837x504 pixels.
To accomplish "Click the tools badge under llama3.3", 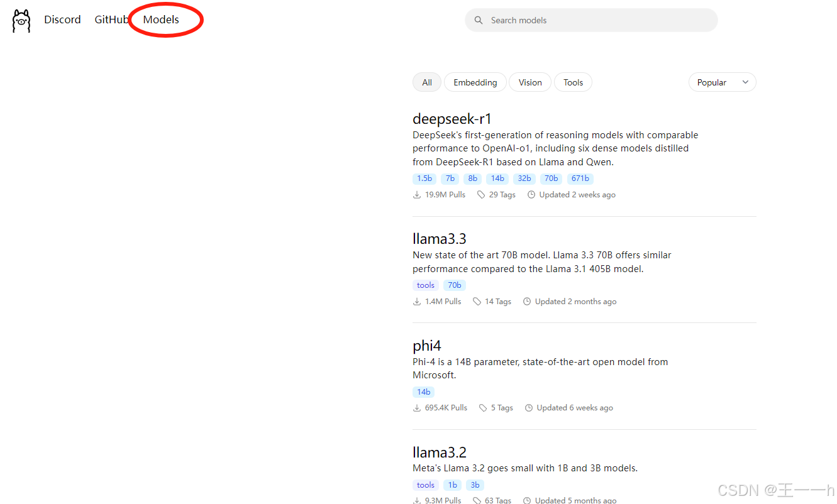I will (426, 285).
